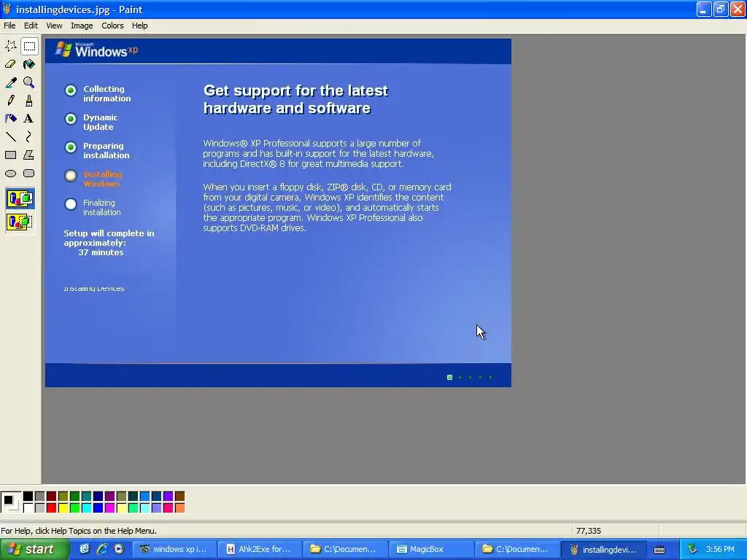Select the Polygon tool

tap(29, 155)
